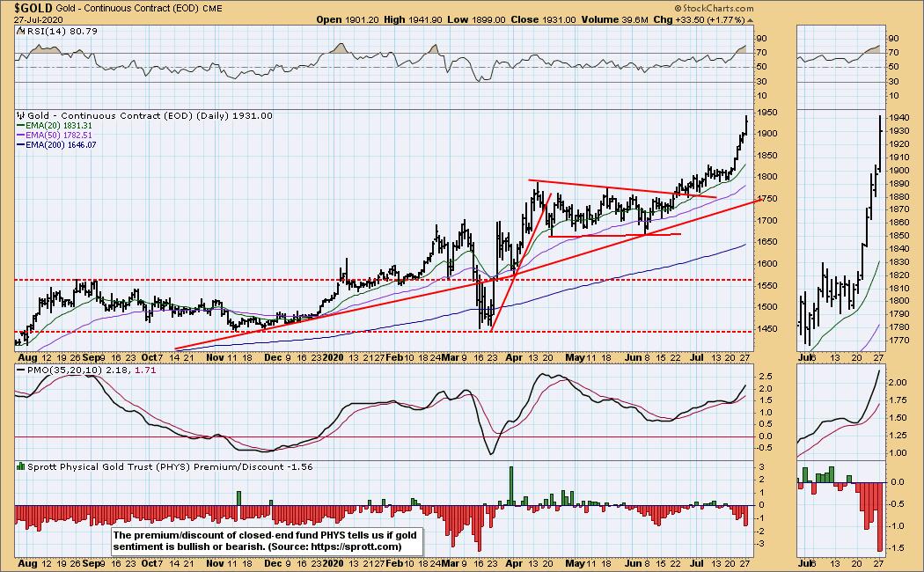Click the OHLC bar icon beside the Gold legend
This screenshot has width=924, height=572.
20,116
